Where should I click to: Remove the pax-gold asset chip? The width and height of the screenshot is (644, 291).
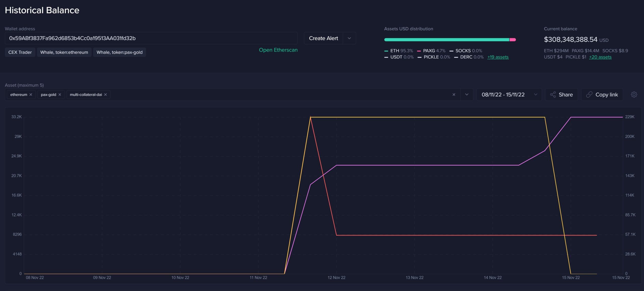coord(60,95)
